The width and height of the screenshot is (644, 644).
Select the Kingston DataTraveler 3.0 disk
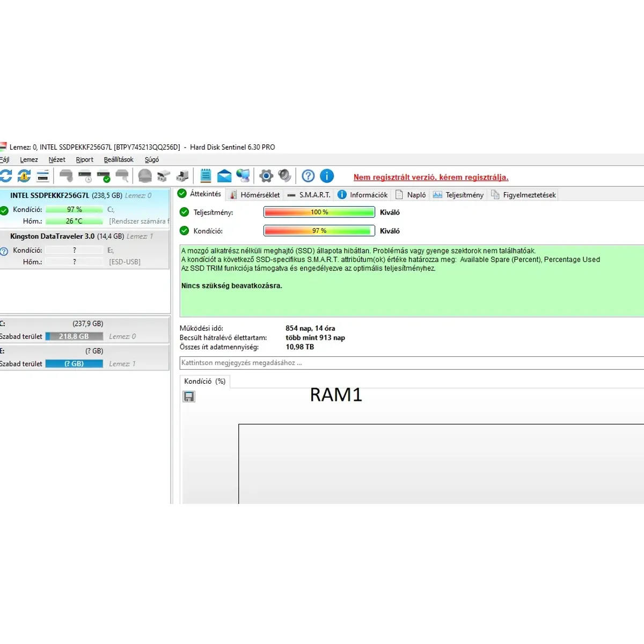click(x=52, y=236)
